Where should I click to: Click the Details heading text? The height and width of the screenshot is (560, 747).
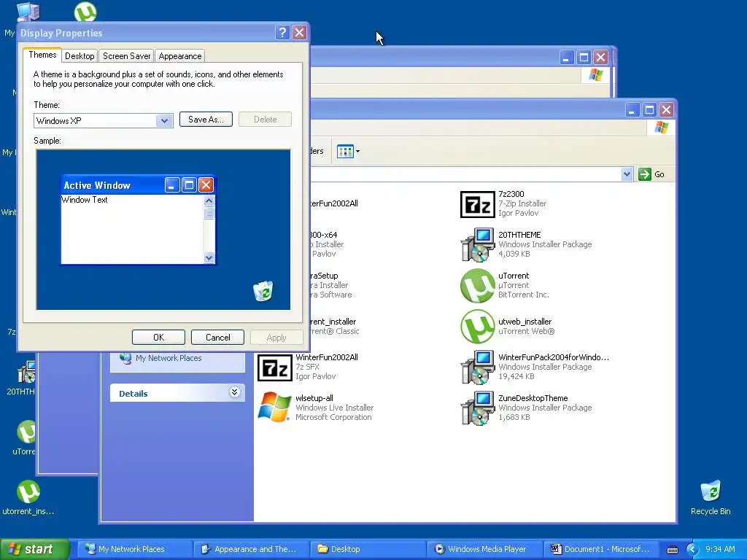(x=133, y=393)
